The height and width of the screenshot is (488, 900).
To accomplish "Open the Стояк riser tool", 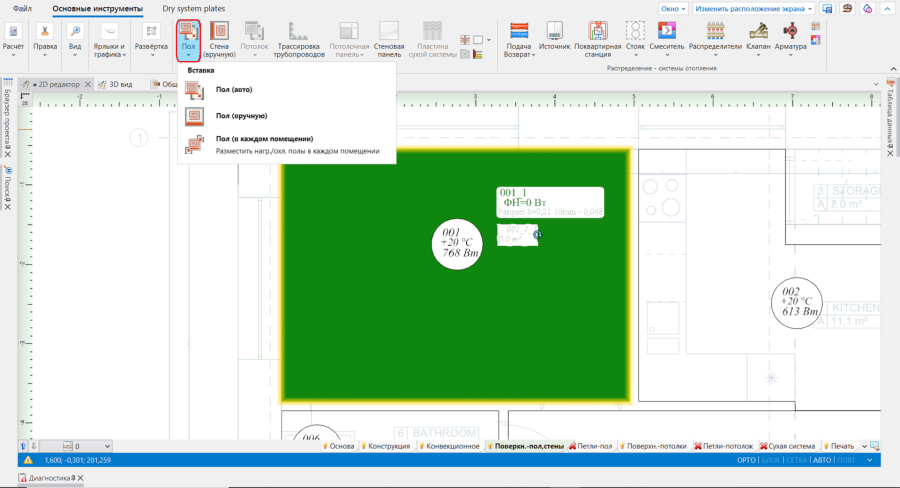I will tap(635, 40).
